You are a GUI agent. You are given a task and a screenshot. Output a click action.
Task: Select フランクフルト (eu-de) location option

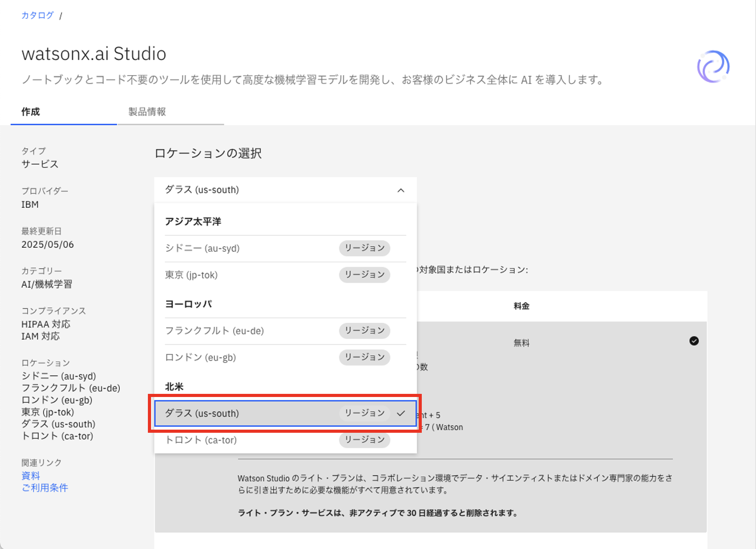(214, 331)
